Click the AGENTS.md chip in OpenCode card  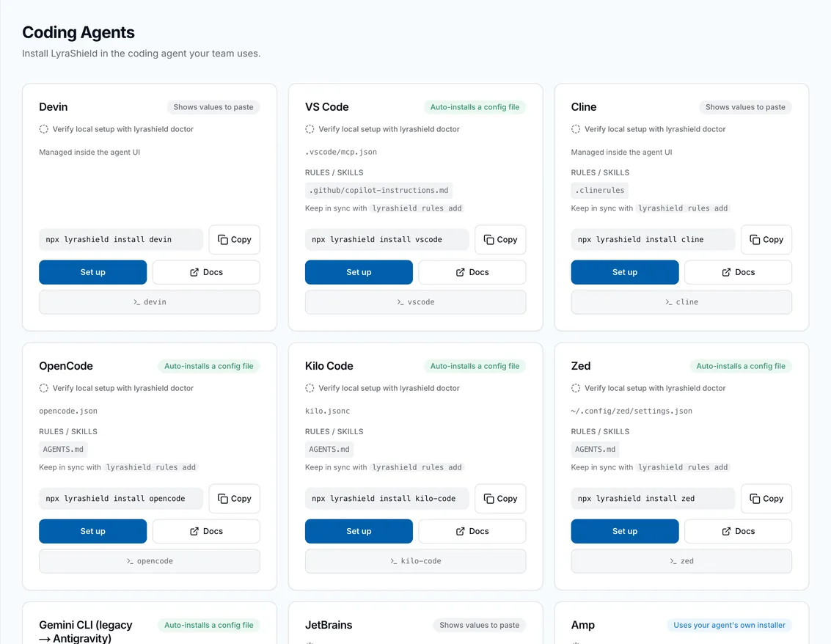point(63,450)
